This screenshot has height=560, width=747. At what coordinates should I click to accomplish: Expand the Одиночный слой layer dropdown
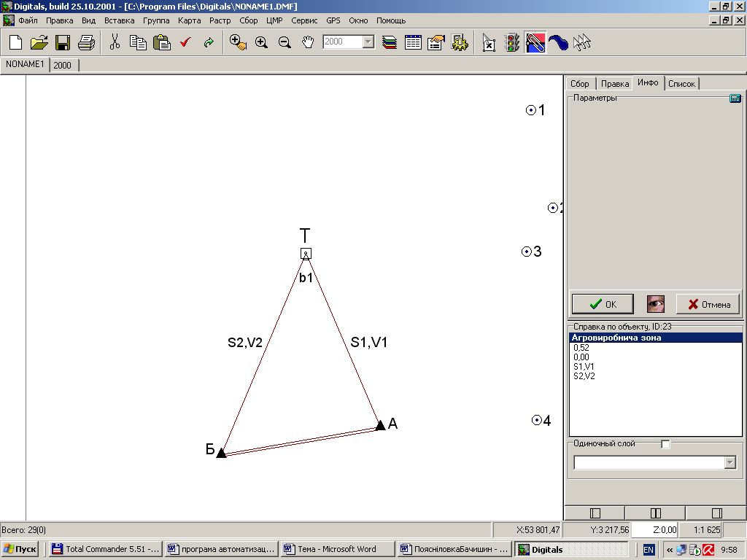click(x=729, y=462)
